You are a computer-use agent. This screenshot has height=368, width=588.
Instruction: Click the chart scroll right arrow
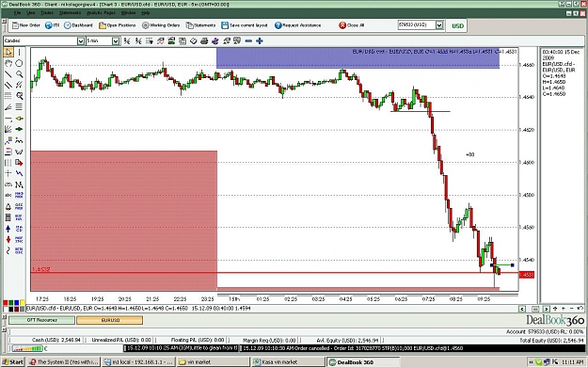(546, 309)
